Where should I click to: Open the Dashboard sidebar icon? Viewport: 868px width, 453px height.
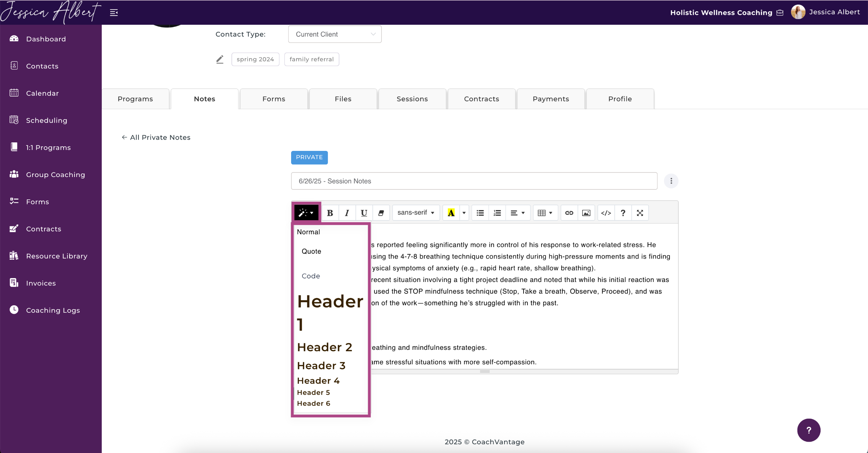click(x=14, y=39)
